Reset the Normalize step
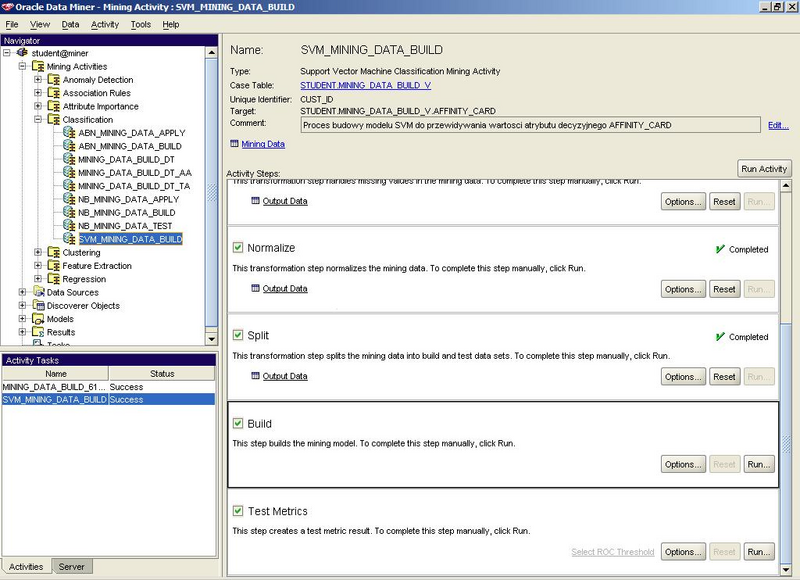800x580 pixels. click(724, 289)
